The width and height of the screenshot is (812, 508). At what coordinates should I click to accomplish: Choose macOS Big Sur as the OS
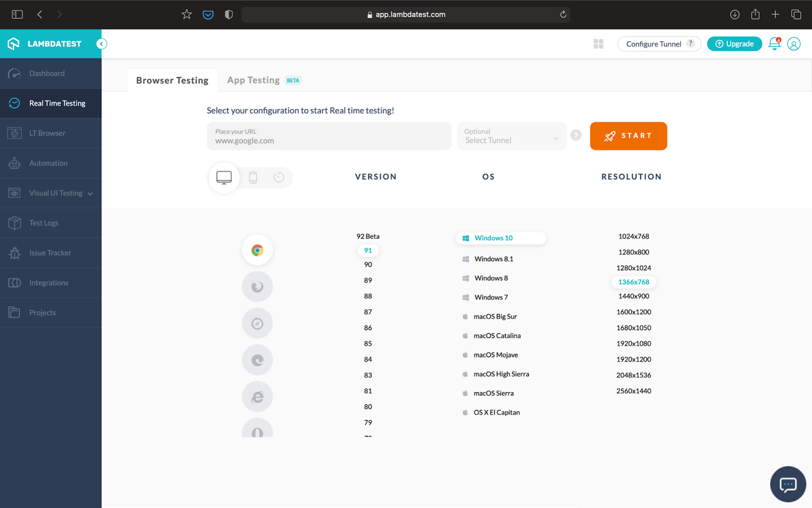[495, 316]
